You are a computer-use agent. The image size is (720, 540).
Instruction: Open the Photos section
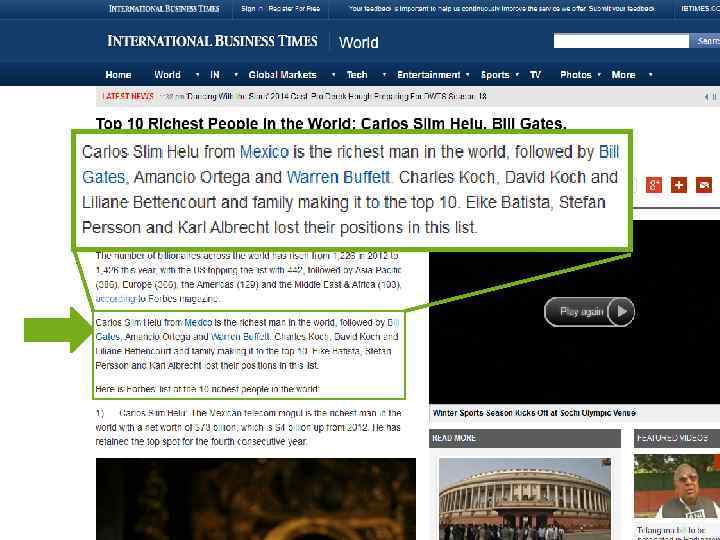click(x=576, y=74)
